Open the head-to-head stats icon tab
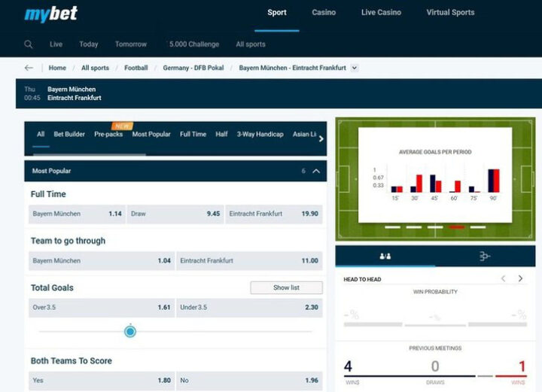This screenshot has width=542, height=392. pyautogui.click(x=385, y=256)
